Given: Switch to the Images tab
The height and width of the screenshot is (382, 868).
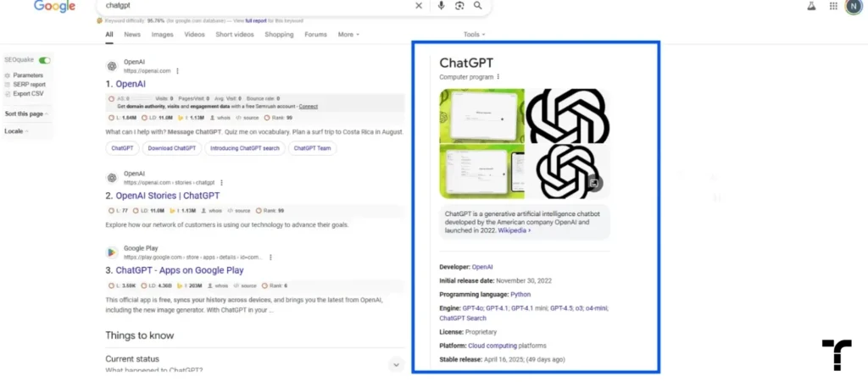Looking at the screenshot, I should (162, 34).
